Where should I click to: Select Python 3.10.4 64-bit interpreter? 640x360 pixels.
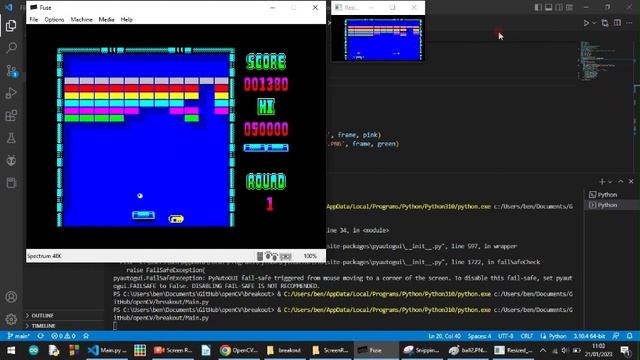point(589,336)
